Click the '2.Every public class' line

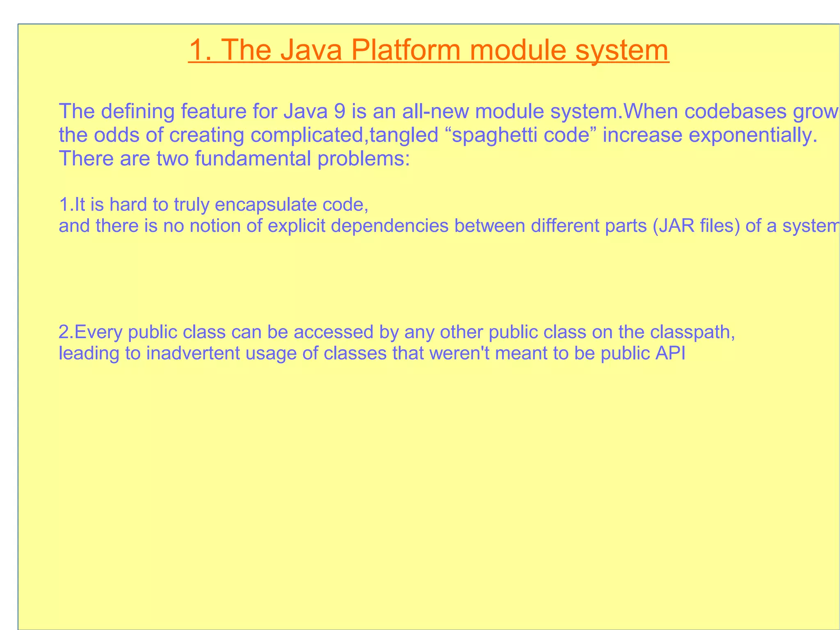tap(397, 332)
